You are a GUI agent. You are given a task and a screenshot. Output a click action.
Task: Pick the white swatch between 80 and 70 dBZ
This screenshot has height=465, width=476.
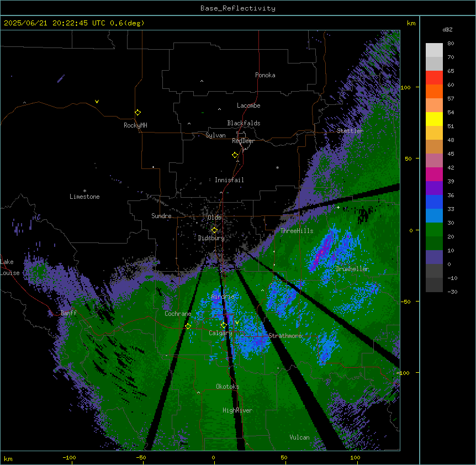coord(434,50)
